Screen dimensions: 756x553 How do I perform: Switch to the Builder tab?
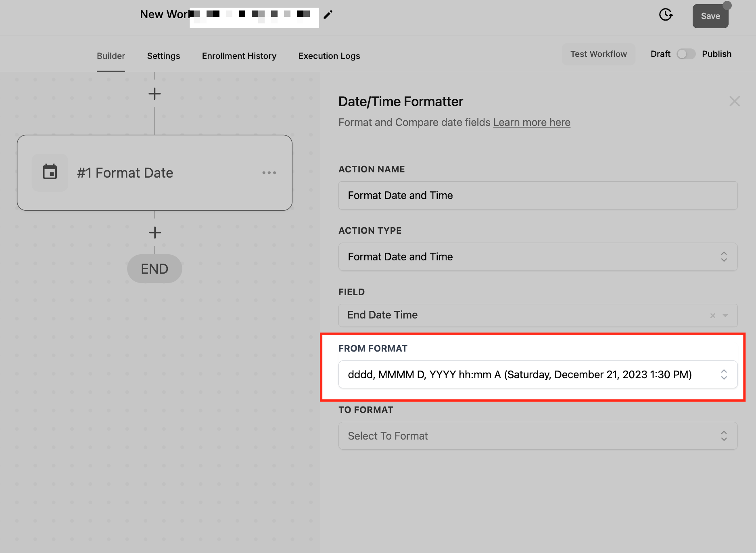pyautogui.click(x=111, y=56)
